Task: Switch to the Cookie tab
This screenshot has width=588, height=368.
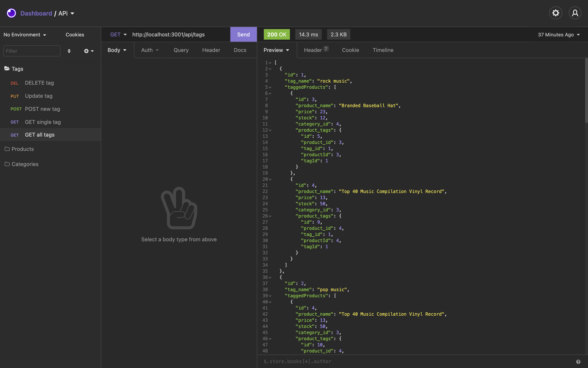Action: (x=350, y=50)
